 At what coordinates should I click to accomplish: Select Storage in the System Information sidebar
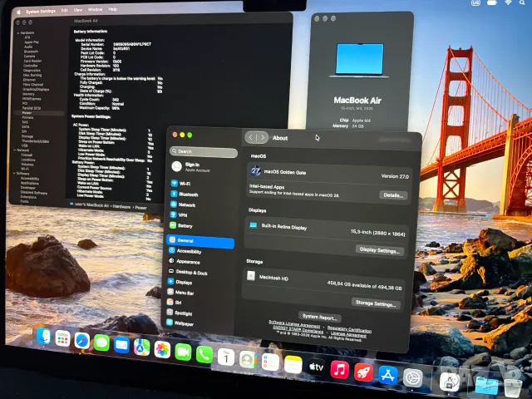click(x=27, y=136)
